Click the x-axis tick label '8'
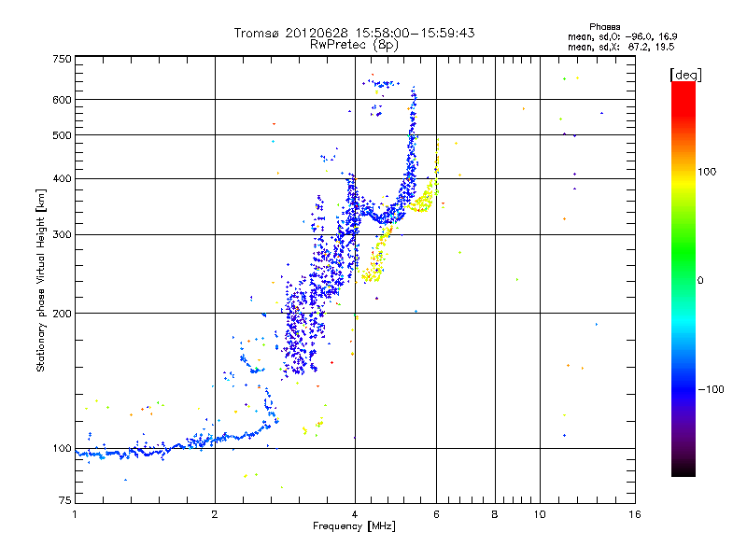 495,514
